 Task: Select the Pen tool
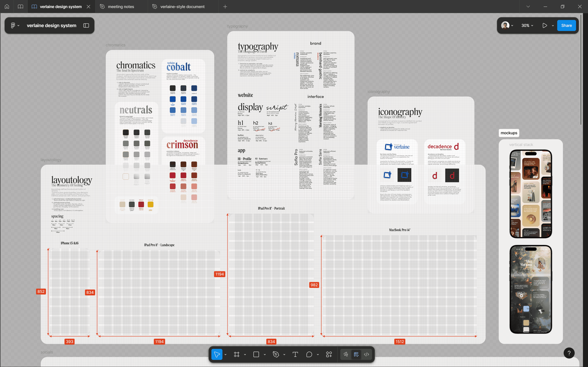(276, 354)
